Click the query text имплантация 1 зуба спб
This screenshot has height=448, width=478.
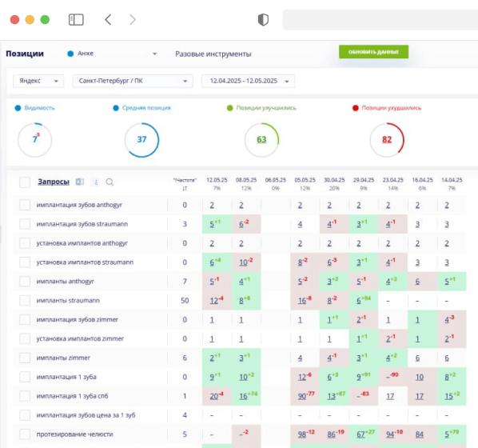click(x=72, y=396)
